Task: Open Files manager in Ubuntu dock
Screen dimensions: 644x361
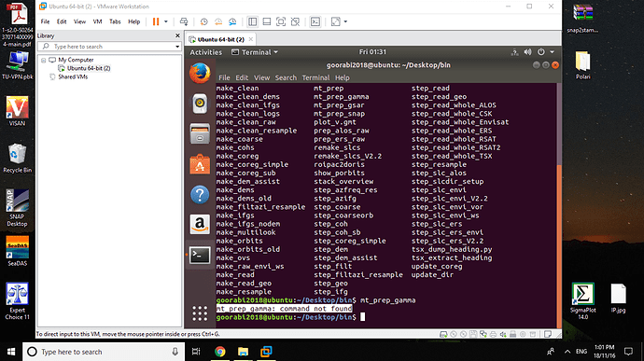Action: [200, 134]
